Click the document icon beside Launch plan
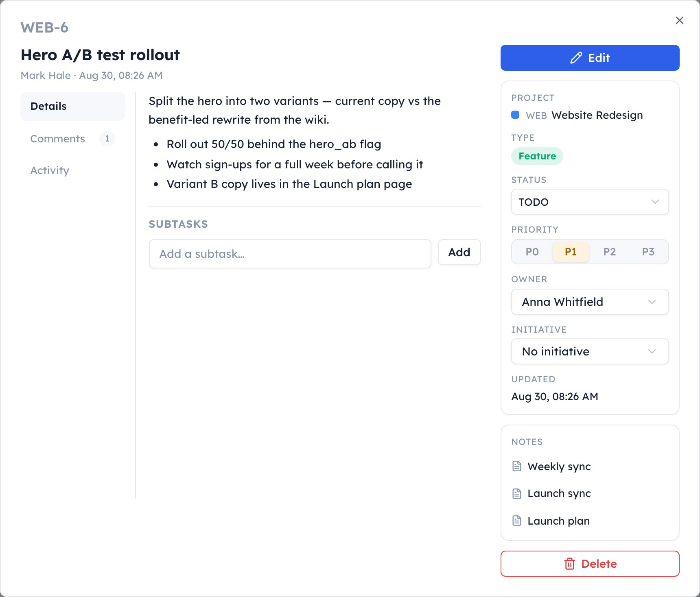Image resolution: width=700 pixels, height=597 pixels. (x=517, y=521)
